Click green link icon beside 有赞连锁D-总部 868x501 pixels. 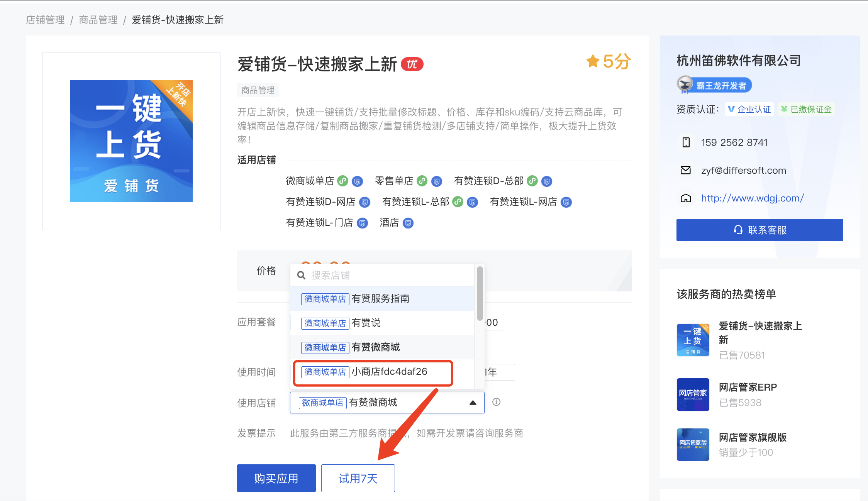click(x=532, y=181)
